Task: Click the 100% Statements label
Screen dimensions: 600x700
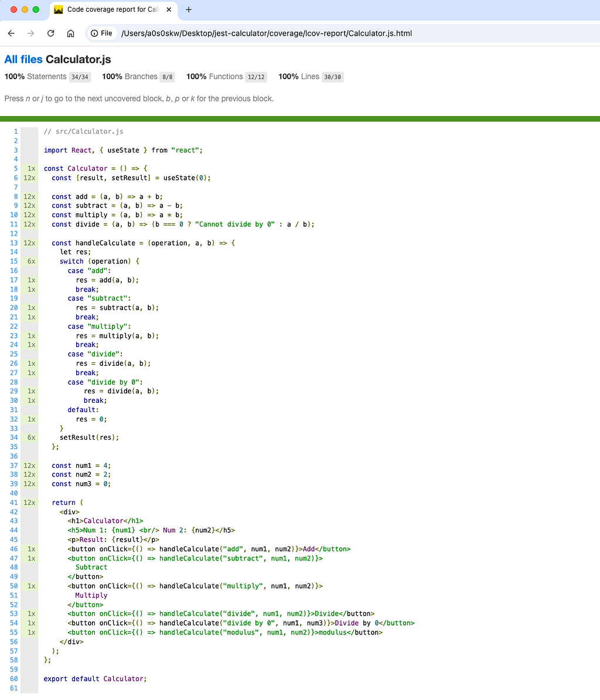Action: point(35,77)
